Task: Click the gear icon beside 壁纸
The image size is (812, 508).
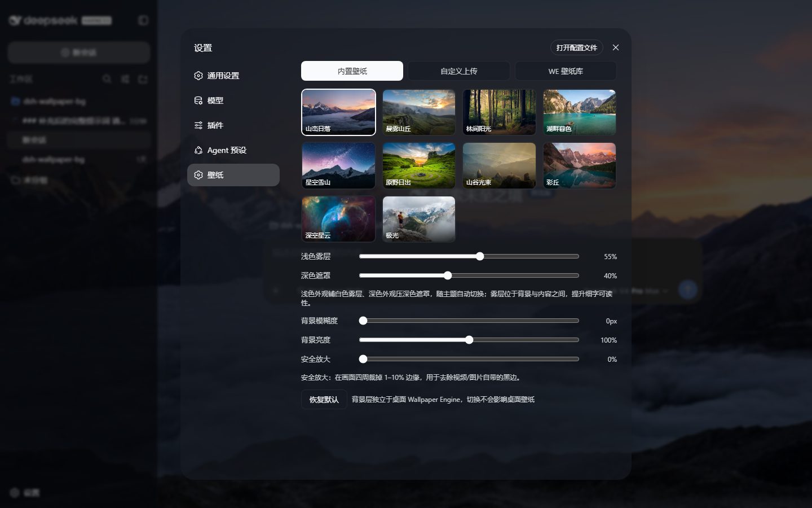Action: 198,175
